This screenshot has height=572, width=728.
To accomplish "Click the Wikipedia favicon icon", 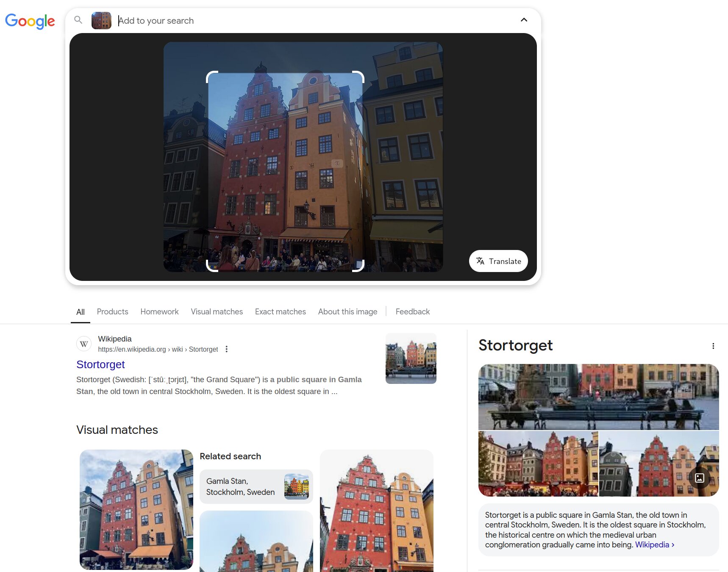I will pos(84,344).
